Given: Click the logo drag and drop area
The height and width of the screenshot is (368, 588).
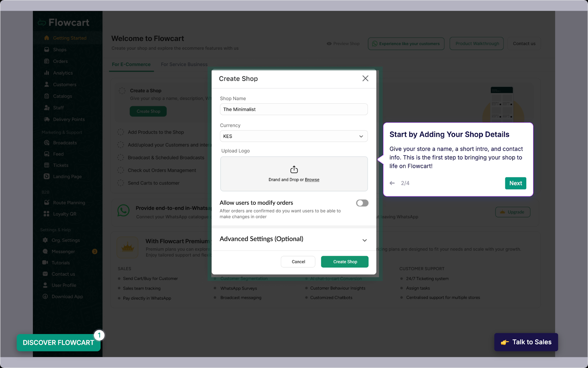Looking at the screenshot, I should coord(294,174).
